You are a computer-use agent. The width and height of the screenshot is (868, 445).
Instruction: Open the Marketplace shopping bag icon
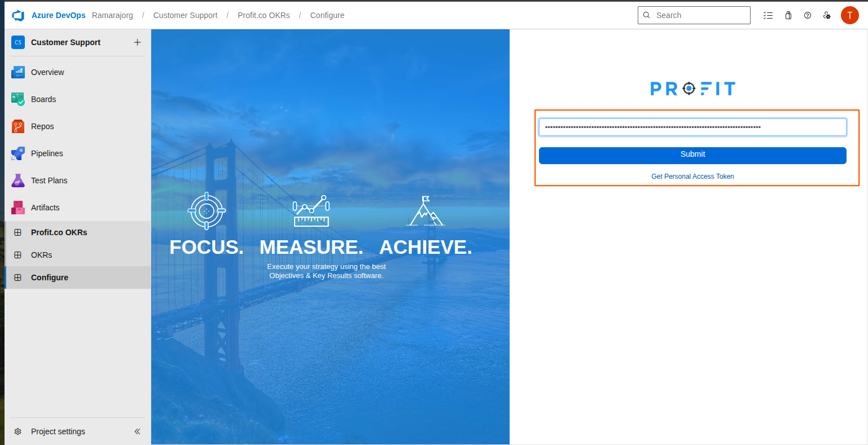pos(788,15)
